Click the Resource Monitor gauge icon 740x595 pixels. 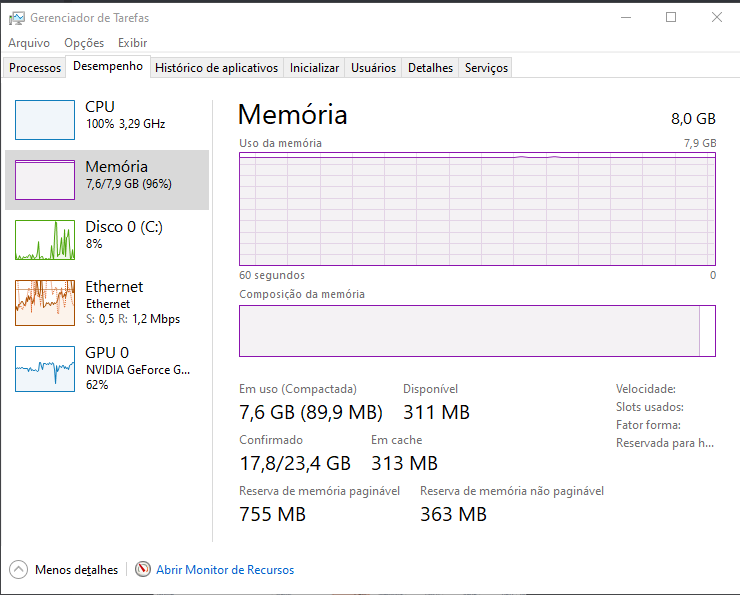tap(143, 569)
